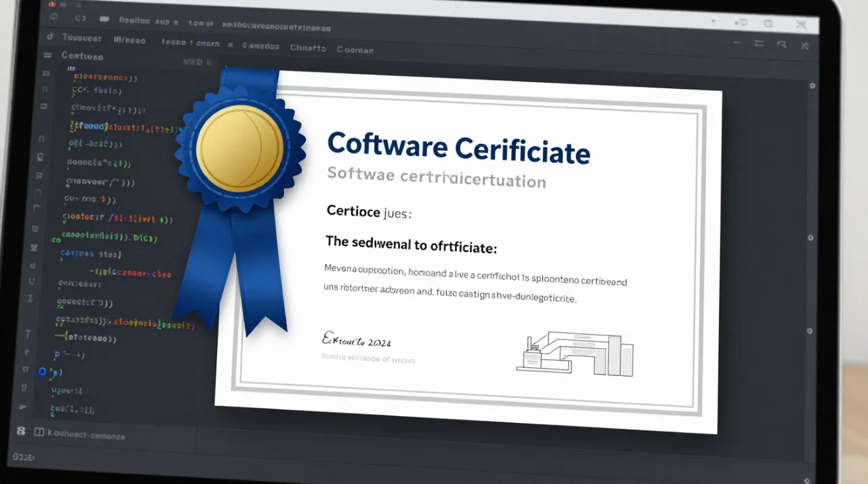Click the "Kootiuect donionde" status bar text
The image size is (868, 484).
[86, 434]
